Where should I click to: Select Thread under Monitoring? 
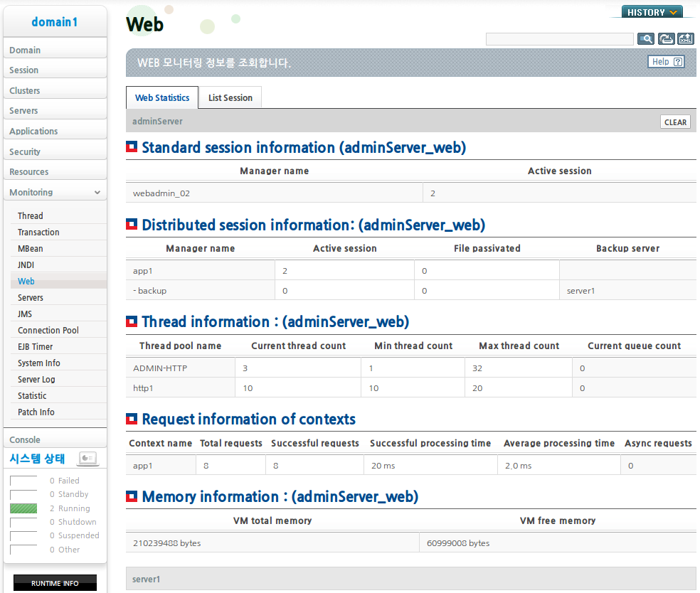[x=58, y=215]
